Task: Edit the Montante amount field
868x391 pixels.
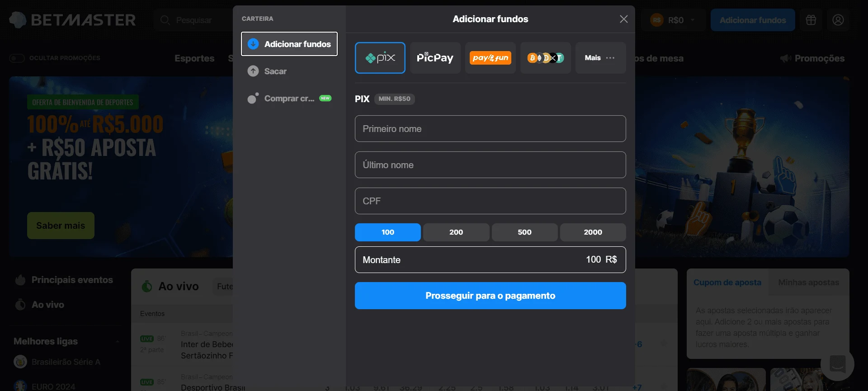Action: (x=490, y=259)
